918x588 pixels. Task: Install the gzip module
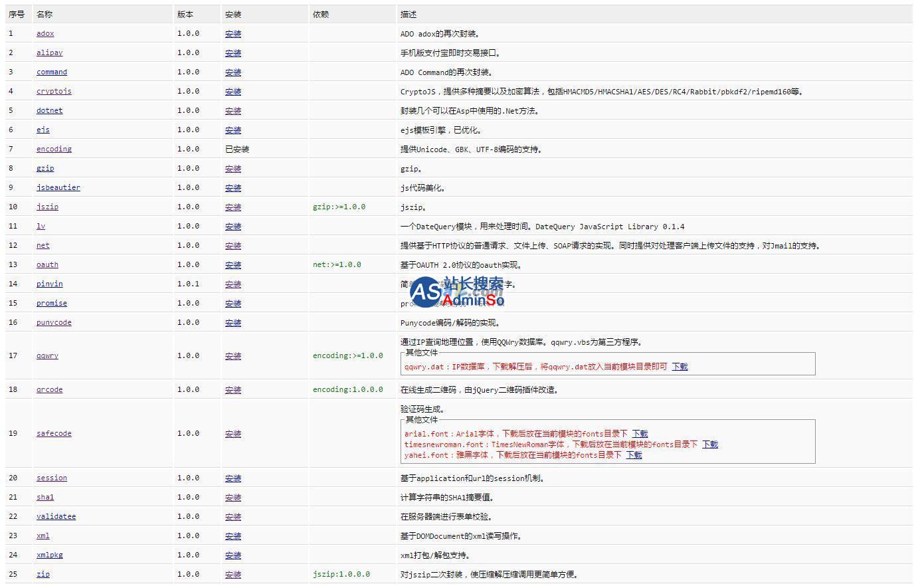[x=233, y=168]
